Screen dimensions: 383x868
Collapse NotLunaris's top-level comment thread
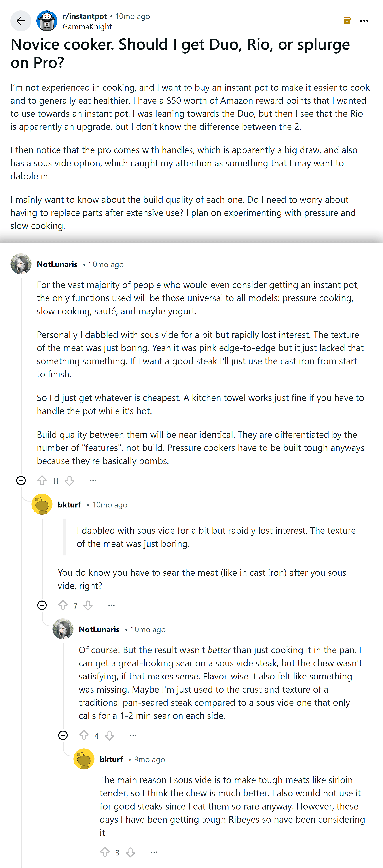point(21,481)
